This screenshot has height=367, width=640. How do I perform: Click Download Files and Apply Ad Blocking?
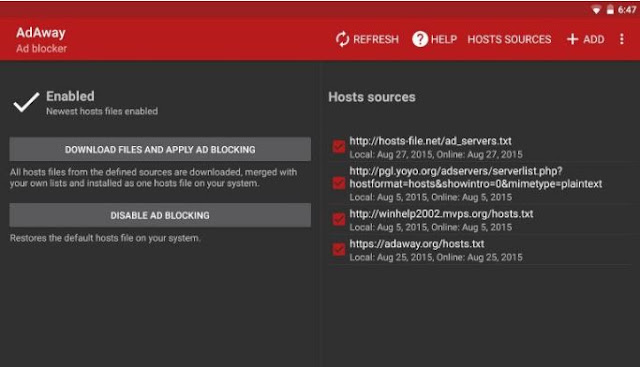click(160, 149)
